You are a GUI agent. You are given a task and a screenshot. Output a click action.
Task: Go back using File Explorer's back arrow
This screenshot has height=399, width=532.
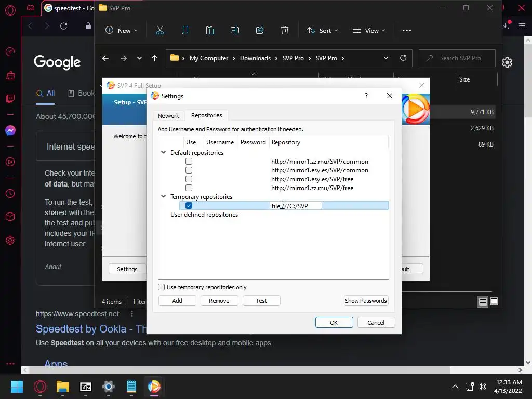[x=105, y=58]
